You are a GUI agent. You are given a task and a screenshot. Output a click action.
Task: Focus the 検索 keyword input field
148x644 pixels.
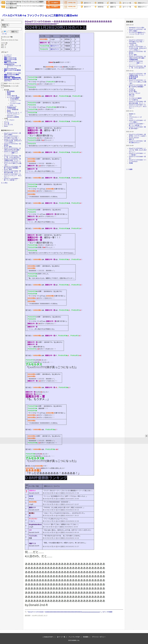tap(12, 22)
